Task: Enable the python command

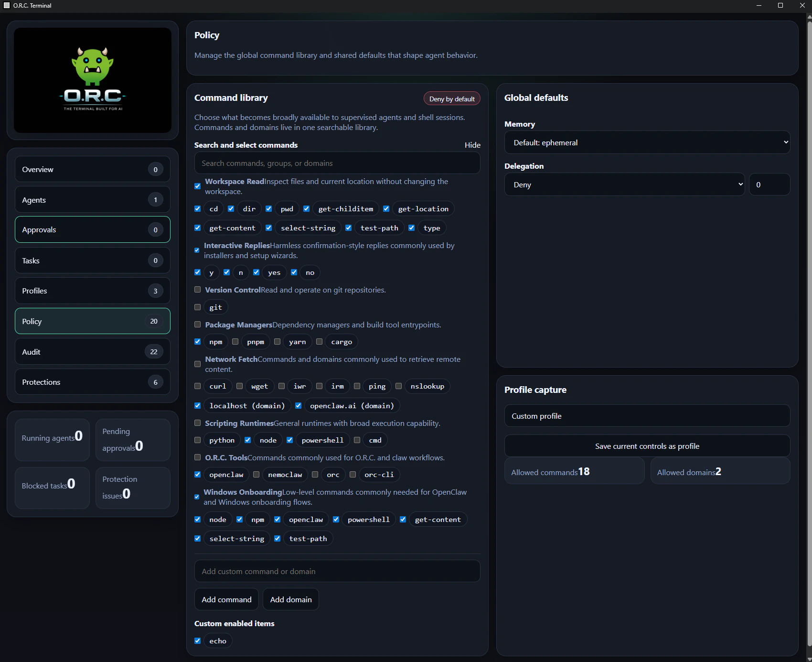Action: point(198,440)
